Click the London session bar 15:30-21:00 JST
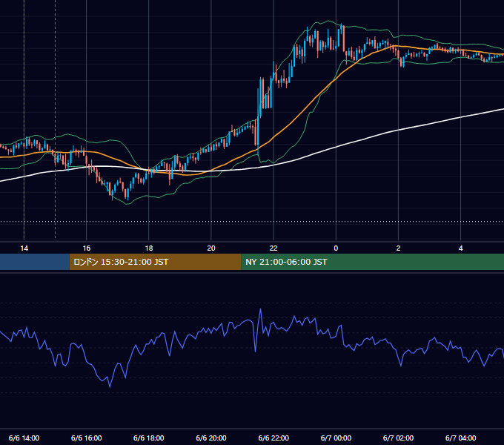This screenshot has height=445, width=504. pos(155,262)
